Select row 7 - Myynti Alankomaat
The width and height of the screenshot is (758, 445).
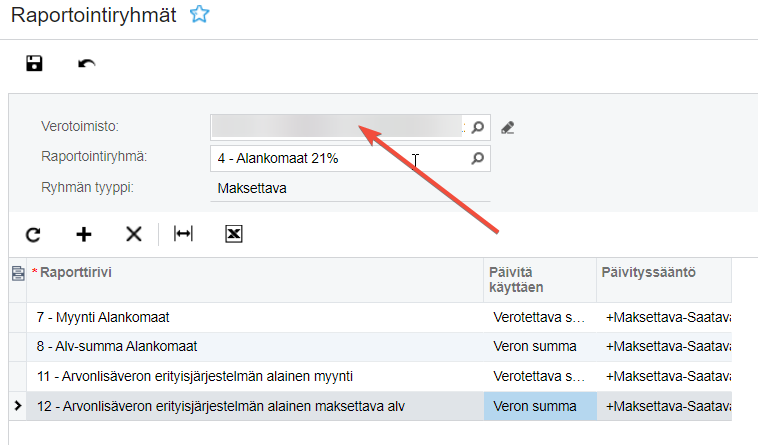point(250,317)
